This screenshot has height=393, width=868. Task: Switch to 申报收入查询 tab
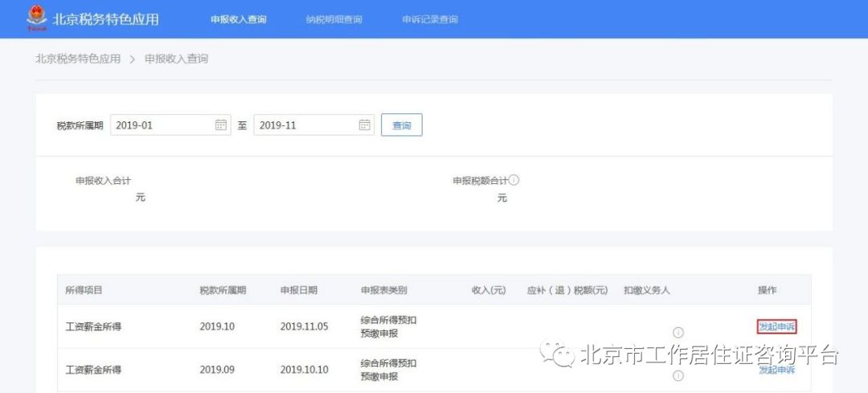239,19
